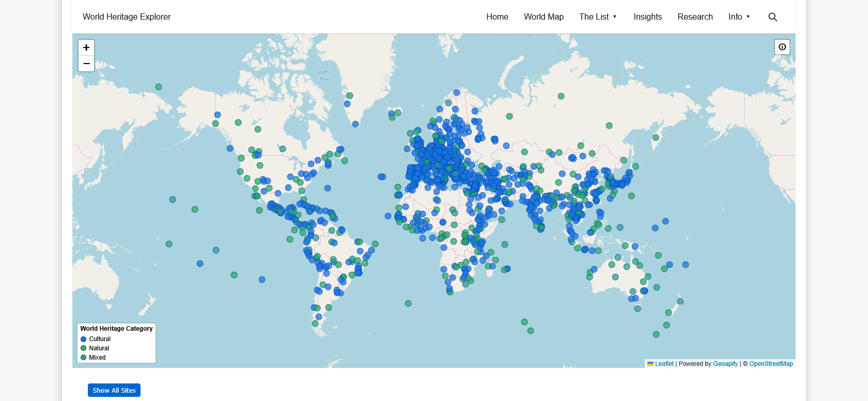Click the Show All Sites button
This screenshot has height=401, width=868.
(x=114, y=390)
